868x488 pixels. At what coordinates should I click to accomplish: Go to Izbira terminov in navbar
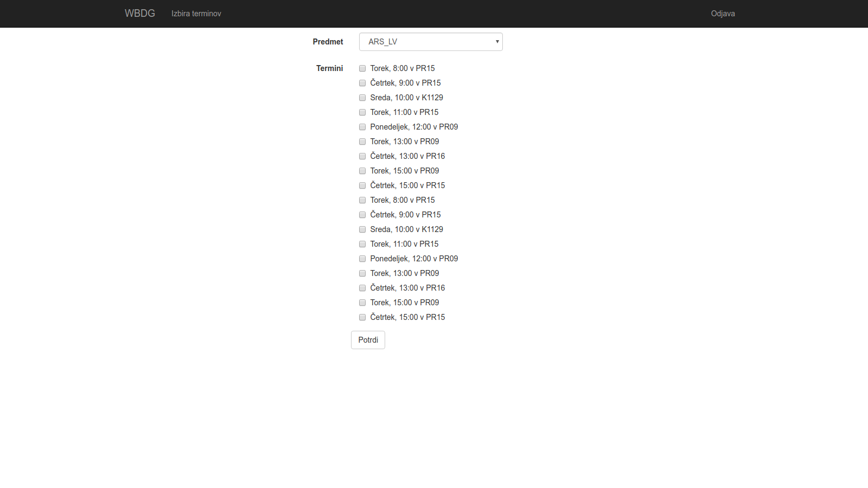click(x=196, y=14)
